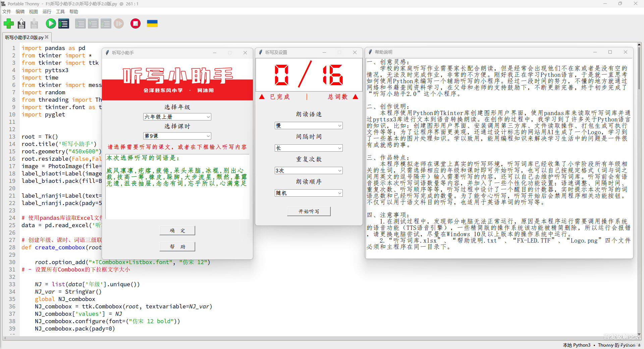Click the Debug current script icon

coord(64,23)
